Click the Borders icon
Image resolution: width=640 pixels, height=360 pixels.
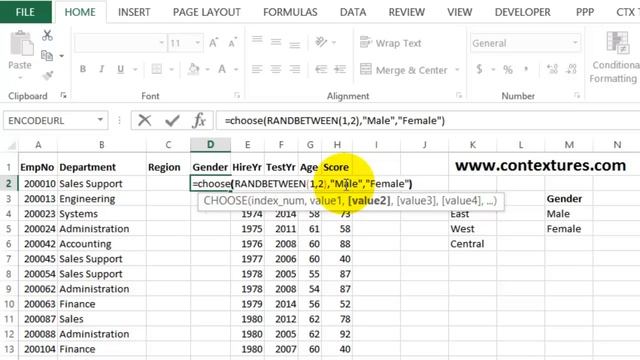tap(157, 69)
